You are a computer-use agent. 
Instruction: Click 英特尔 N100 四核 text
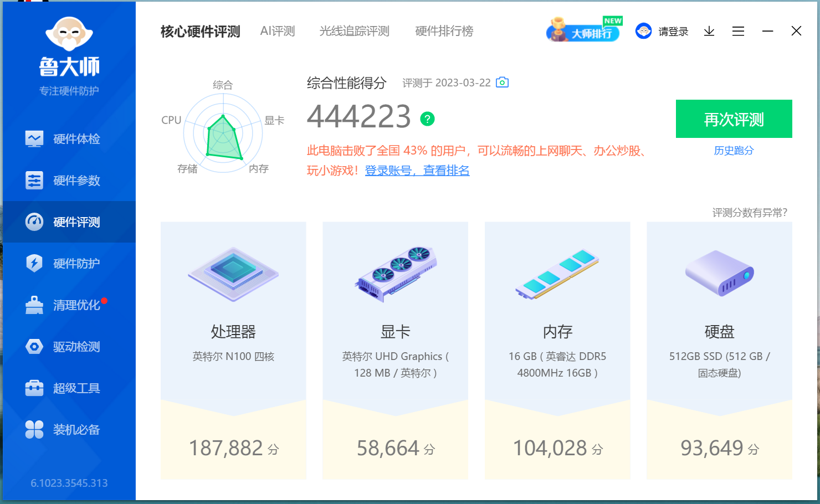233,357
